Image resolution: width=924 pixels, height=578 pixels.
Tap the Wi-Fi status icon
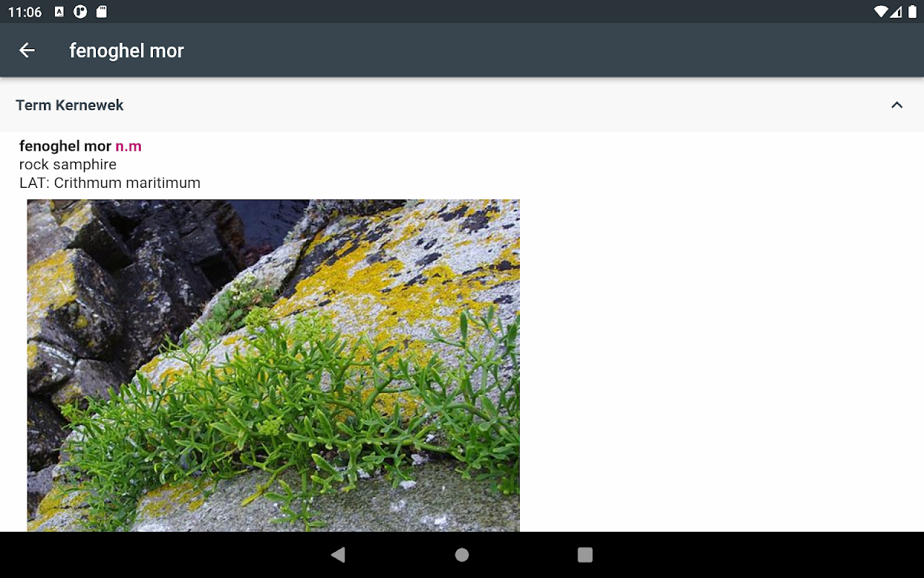(x=880, y=12)
